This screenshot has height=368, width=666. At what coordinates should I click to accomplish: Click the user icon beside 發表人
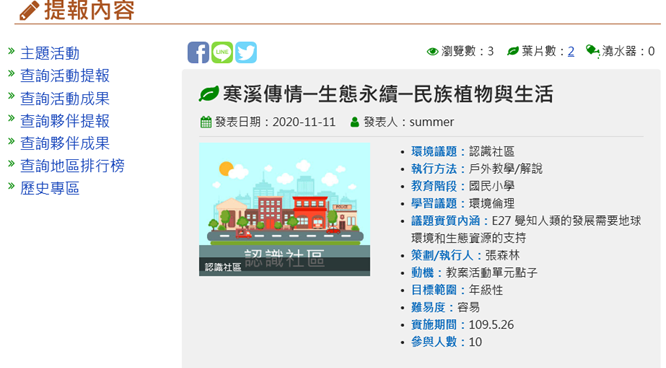pos(355,122)
